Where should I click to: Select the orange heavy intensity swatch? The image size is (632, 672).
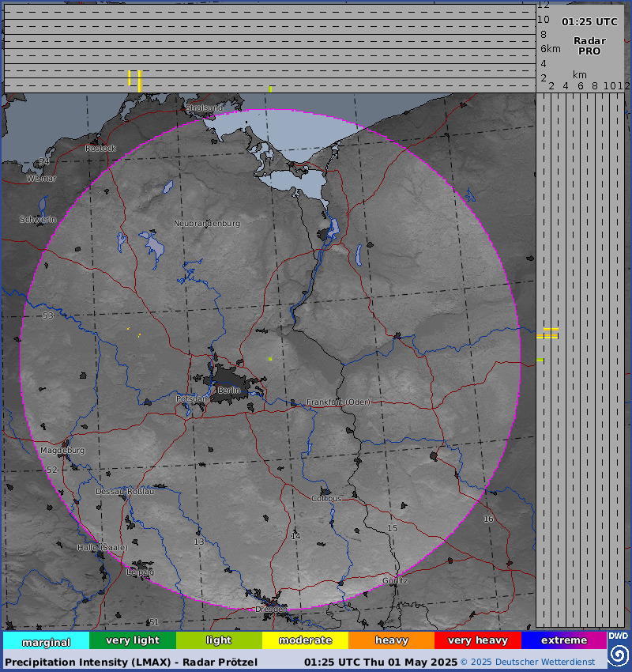point(391,640)
